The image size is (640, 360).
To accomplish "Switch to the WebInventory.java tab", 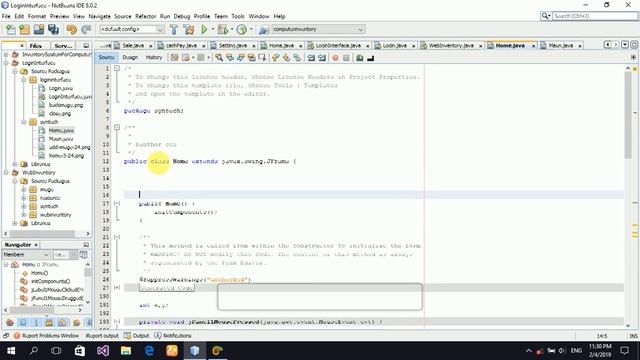I will pos(451,46).
